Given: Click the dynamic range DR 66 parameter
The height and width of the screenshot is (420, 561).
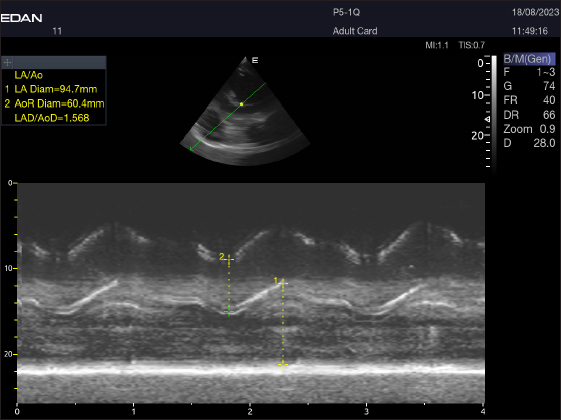Looking at the screenshot, I should (529, 115).
